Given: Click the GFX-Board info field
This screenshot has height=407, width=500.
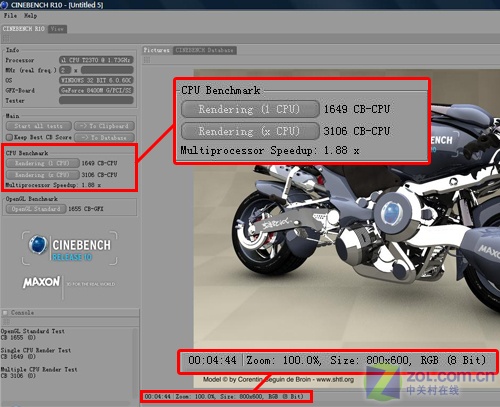Looking at the screenshot, I should coord(96,90).
